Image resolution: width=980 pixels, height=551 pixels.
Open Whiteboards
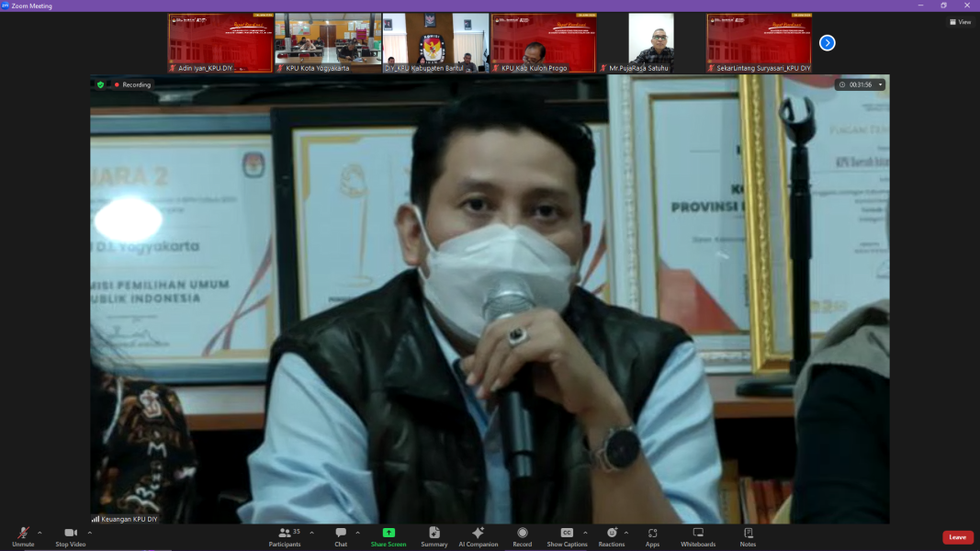(698, 536)
